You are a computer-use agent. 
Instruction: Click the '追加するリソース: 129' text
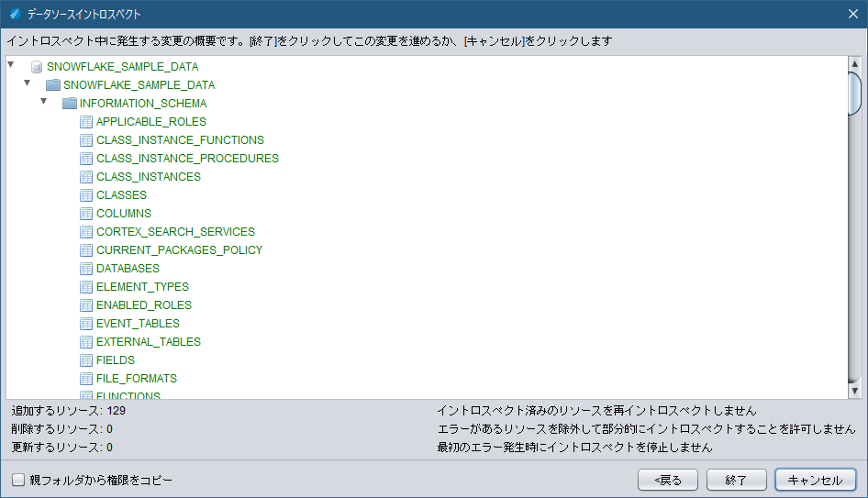[x=69, y=411]
